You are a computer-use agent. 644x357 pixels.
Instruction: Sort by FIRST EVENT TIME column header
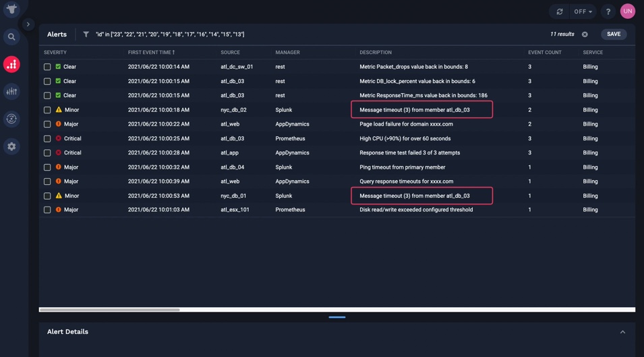point(151,52)
